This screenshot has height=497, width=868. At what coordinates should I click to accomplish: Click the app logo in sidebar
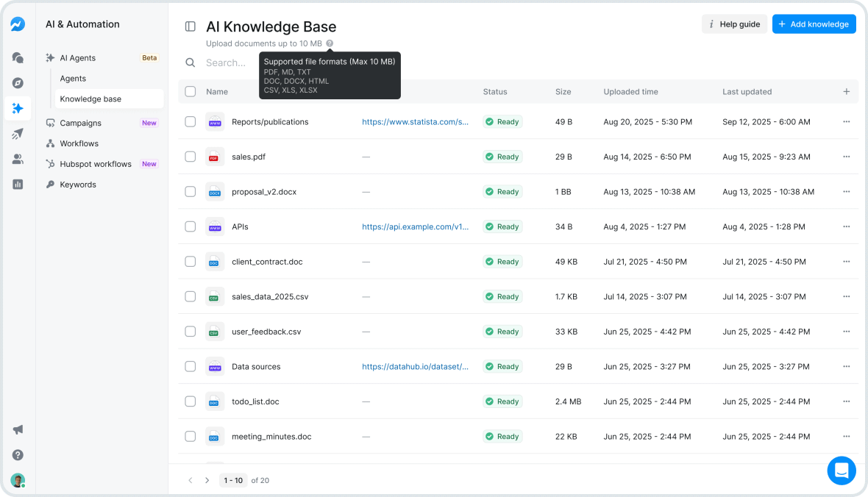pyautogui.click(x=18, y=24)
